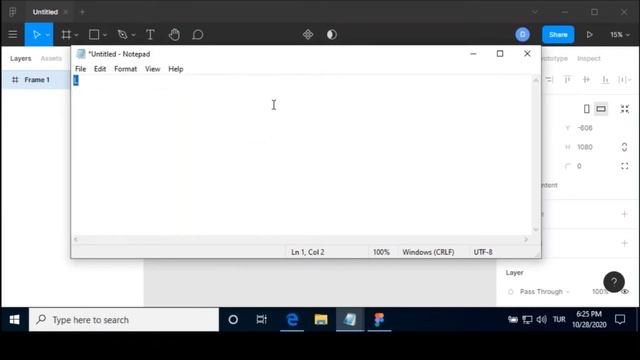Viewport: 640px width, 360px height.
Task: Open the volume control in tray
Action: click(x=541, y=320)
